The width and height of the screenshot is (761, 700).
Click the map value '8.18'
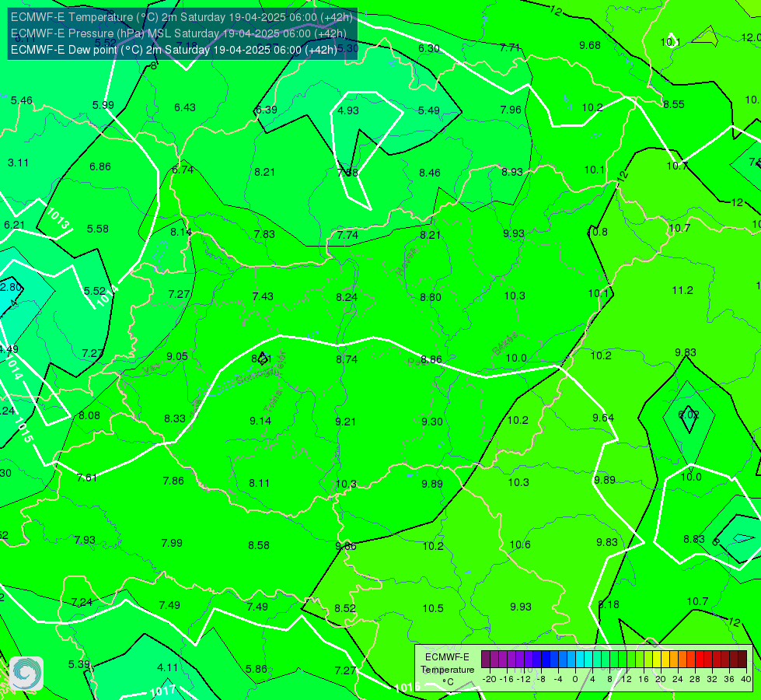(609, 605)
